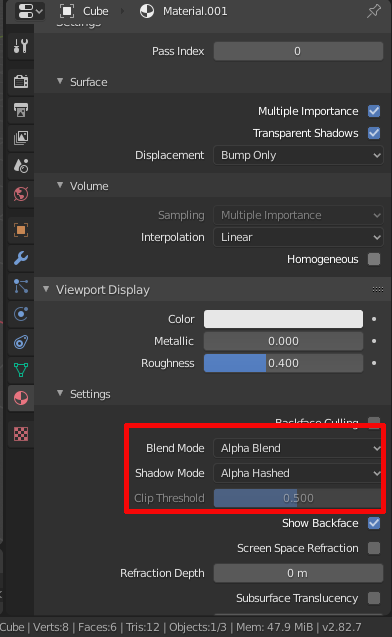Screen dimensions: 392x637
Task: Open the Modifiers properties tab
Action: (21, 258)
